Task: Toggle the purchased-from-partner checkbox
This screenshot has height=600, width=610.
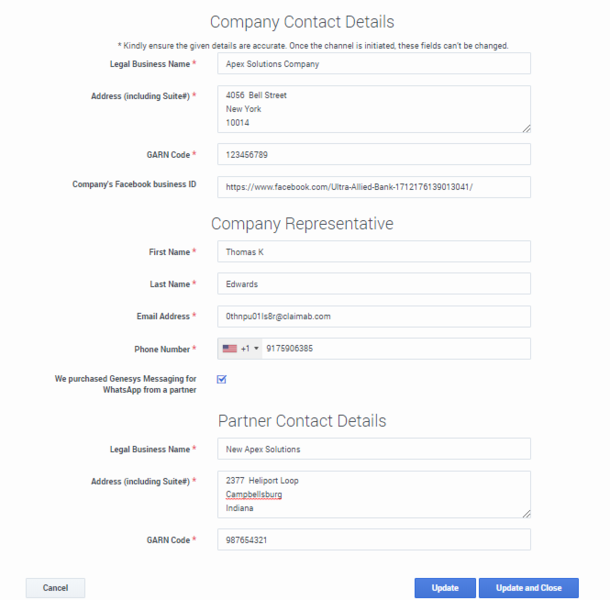Action: [222, 379]
